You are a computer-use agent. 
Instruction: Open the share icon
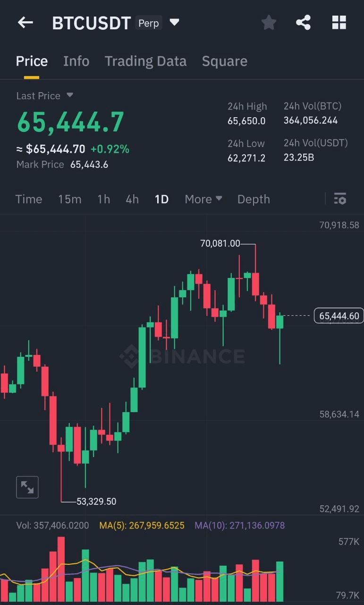(x=303, y=22)
